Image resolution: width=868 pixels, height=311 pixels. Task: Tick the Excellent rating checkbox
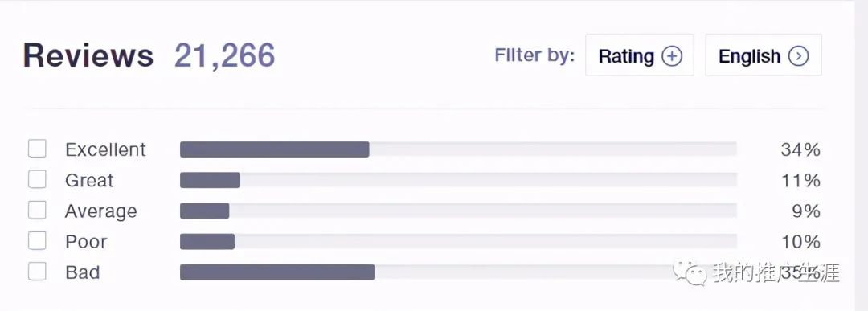click(x=37, y=149)
